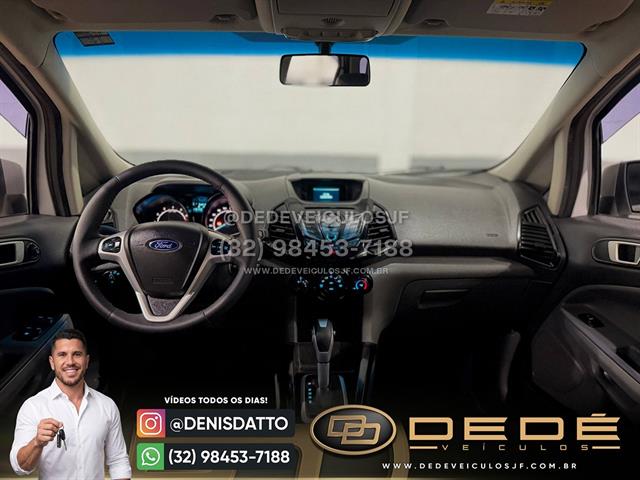Select the (32) 98453-7188 WhatsApp number

coord(229,457)
